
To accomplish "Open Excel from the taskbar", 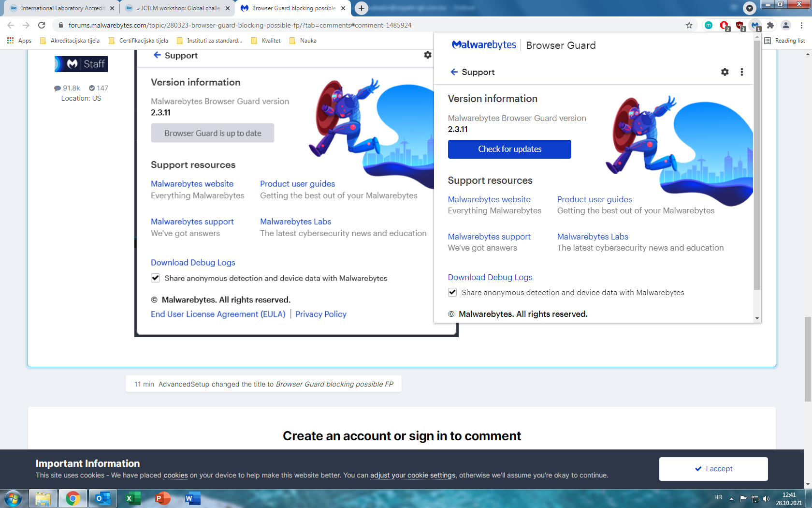I will click(132, 498).
